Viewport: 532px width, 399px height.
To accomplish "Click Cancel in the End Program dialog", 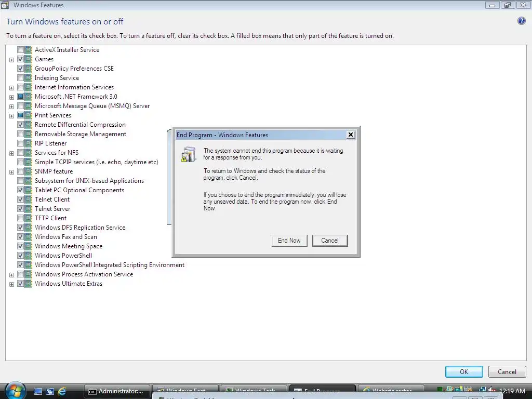I will (x=330, y=241).
